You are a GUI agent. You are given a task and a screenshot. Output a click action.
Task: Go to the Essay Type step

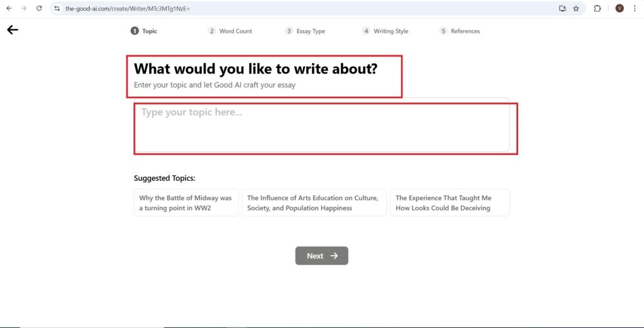[x=305, y=31]
